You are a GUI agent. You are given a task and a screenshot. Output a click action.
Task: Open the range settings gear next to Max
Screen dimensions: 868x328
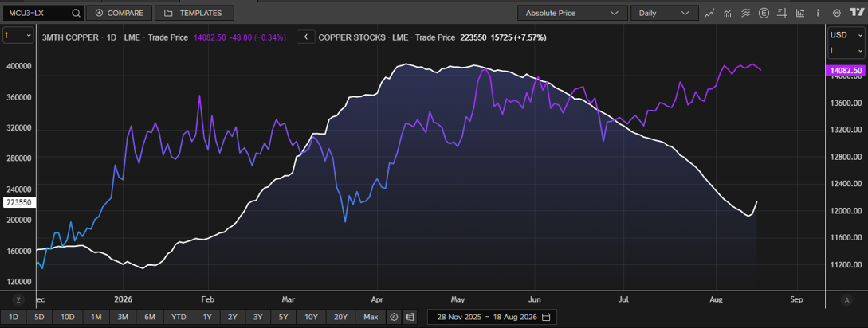click(394, 317)
